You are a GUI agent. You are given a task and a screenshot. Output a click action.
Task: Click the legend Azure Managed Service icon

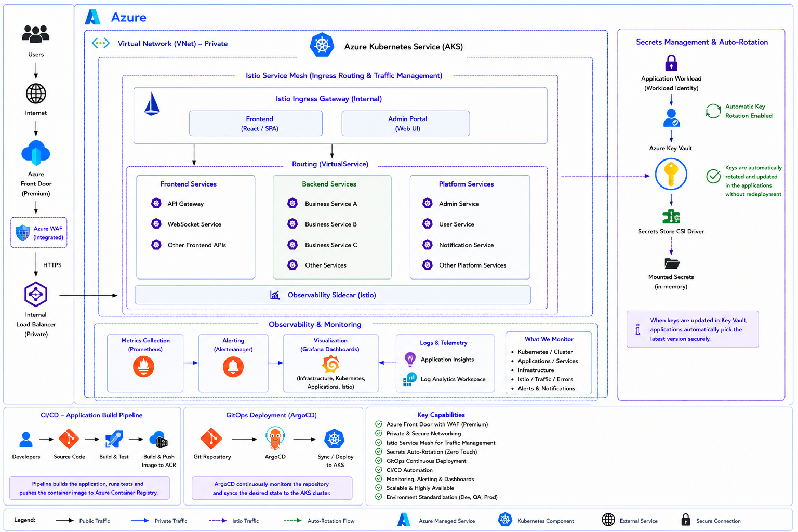tap(404, 520)
